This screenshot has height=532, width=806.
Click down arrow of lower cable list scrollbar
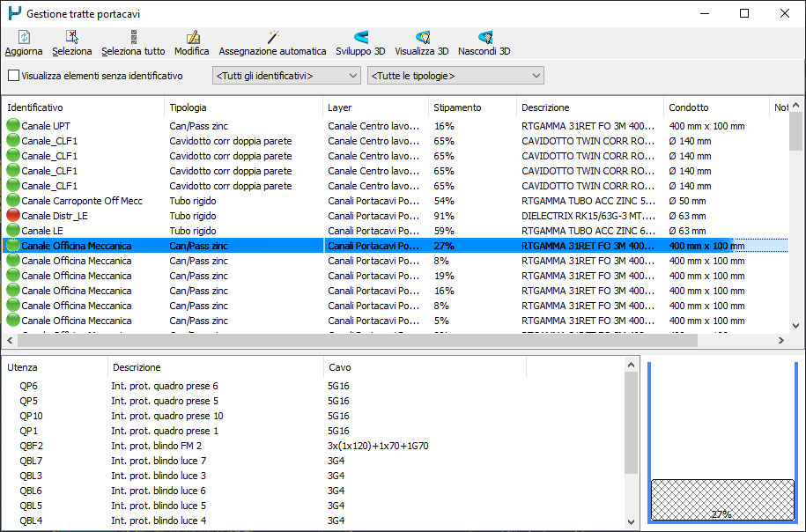632,522
